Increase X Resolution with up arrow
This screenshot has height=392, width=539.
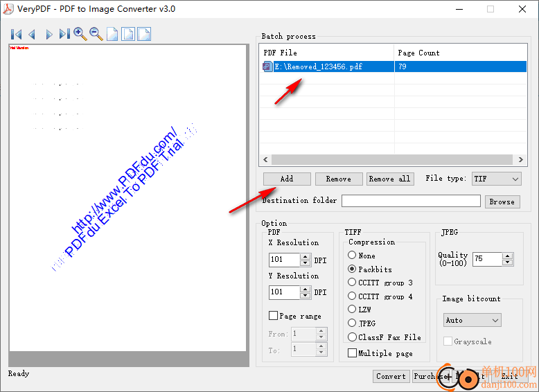tap(305, 256)
